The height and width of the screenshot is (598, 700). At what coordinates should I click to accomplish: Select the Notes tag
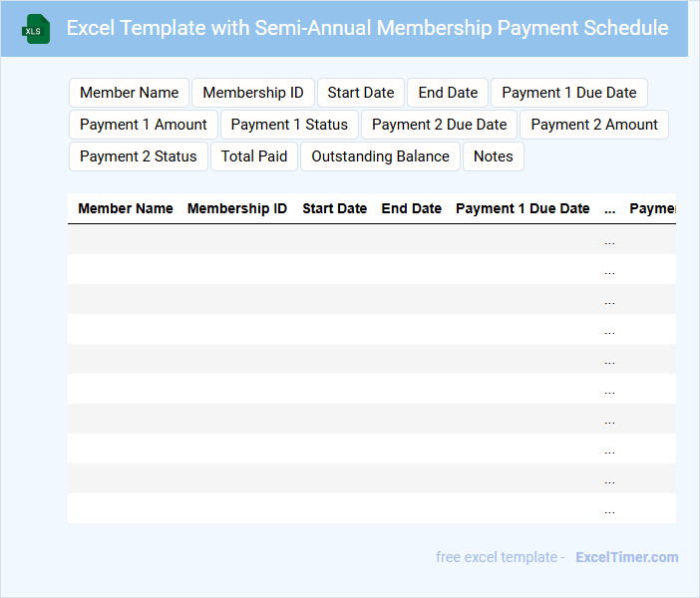(493, 156)
